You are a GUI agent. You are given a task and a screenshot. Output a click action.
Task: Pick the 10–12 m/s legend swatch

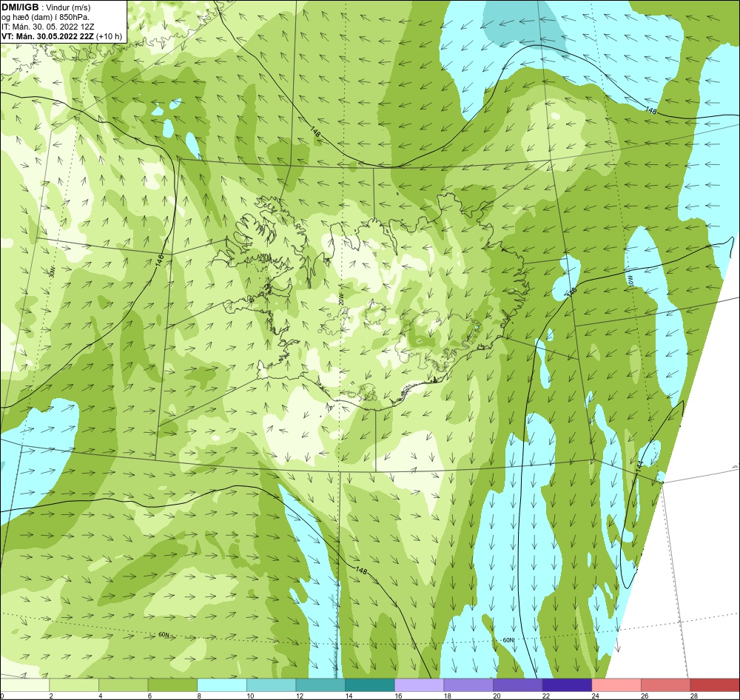(x=271, y=685)
